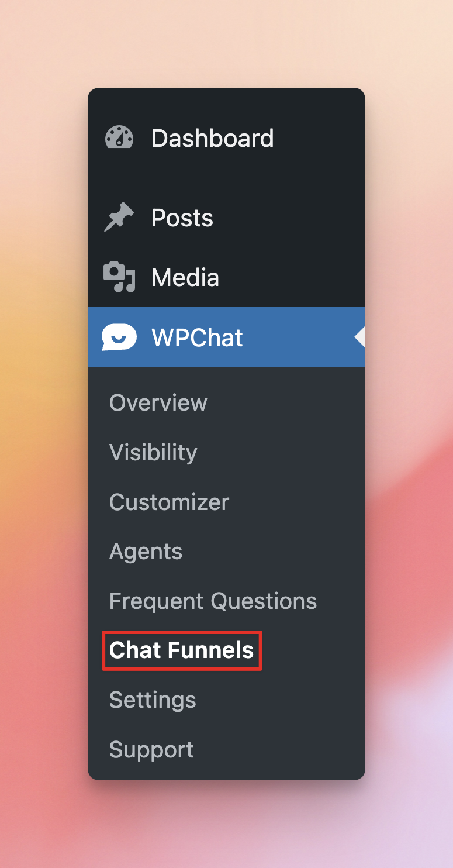Click the WPChat smiling chat bubble icon

(x=119, y=337)
